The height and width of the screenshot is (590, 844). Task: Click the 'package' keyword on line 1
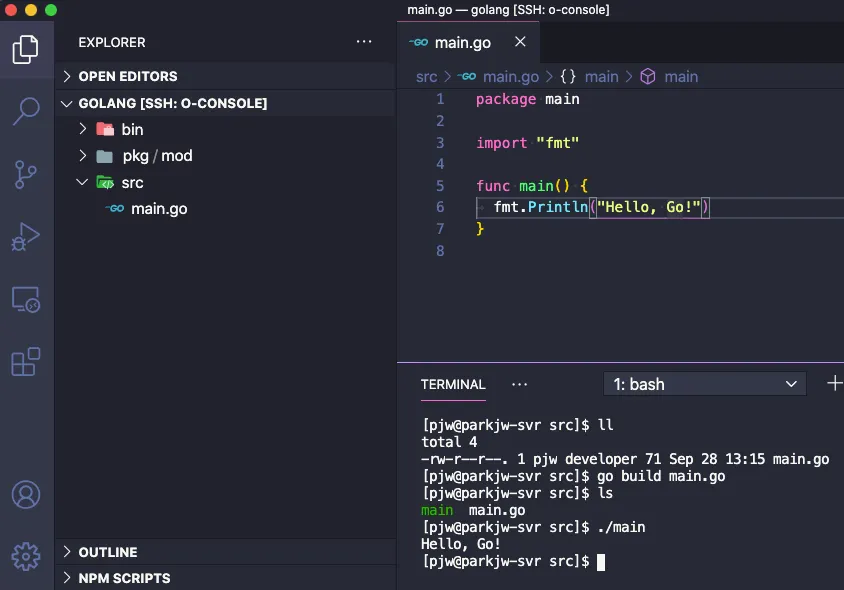coord(505,100)
